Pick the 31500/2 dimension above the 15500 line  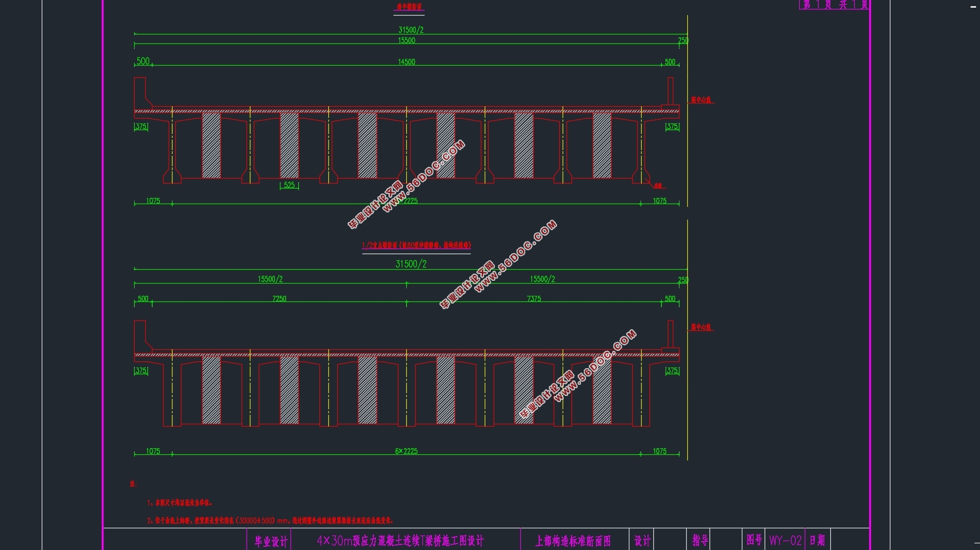pos(411,30)
